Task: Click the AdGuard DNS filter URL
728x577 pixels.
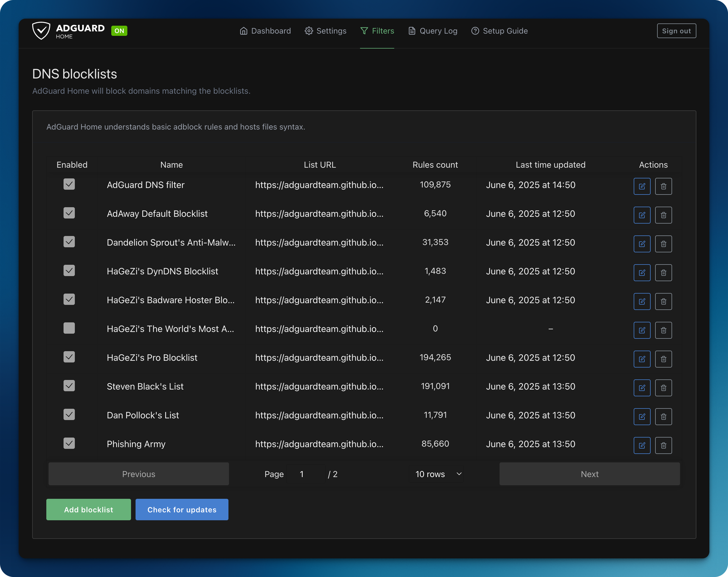Action: [x=319, y=185]
